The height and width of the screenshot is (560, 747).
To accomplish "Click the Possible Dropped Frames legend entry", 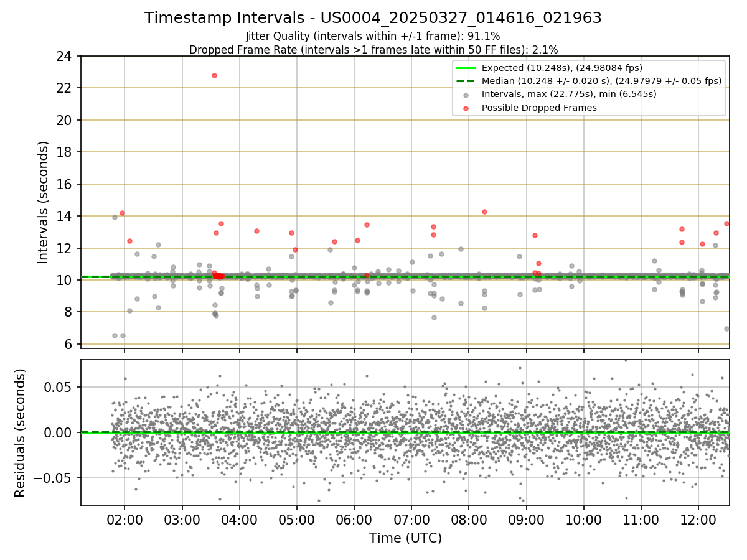I will point(530,108).
